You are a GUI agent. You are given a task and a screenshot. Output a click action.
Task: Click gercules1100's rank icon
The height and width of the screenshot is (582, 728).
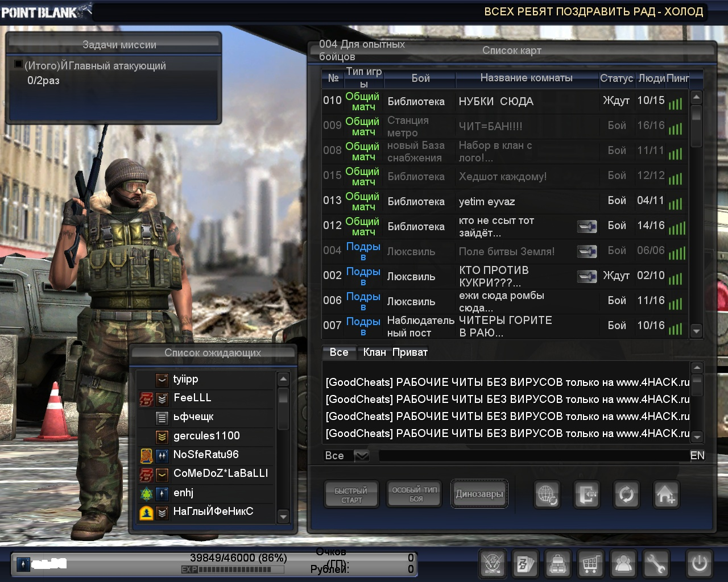coord(163,437)
